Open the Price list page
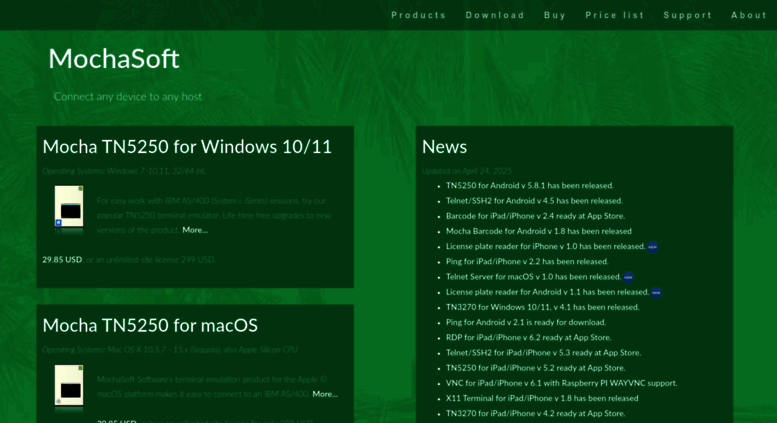The width and height of the screenshot is (777, 423). pos(614,15)
